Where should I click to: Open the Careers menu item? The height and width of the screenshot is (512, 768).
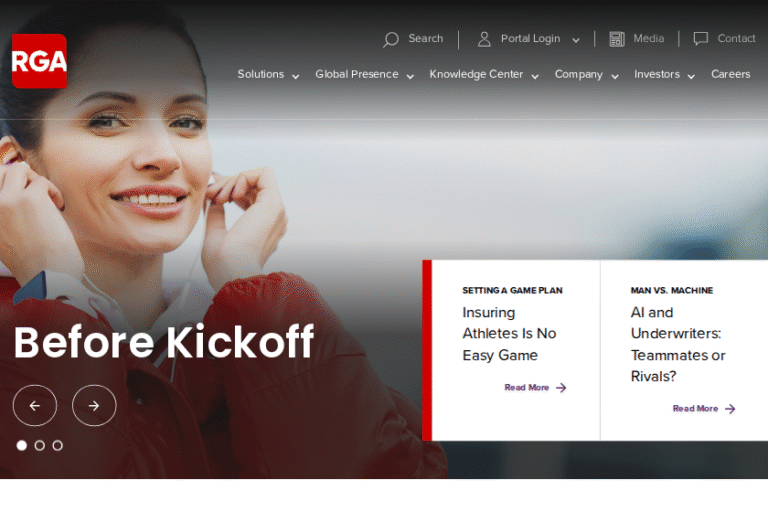click(x=730, y=75)
